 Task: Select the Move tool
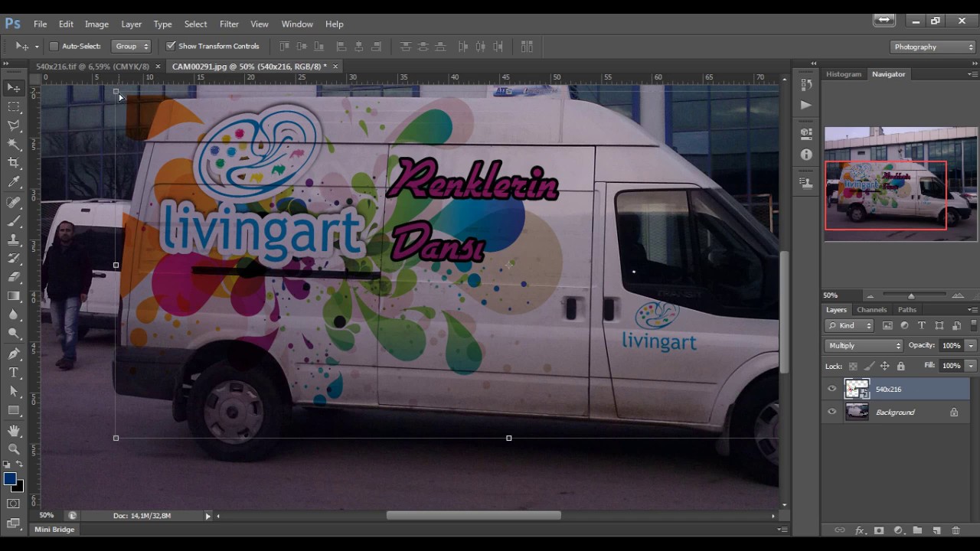click(14, 88)
